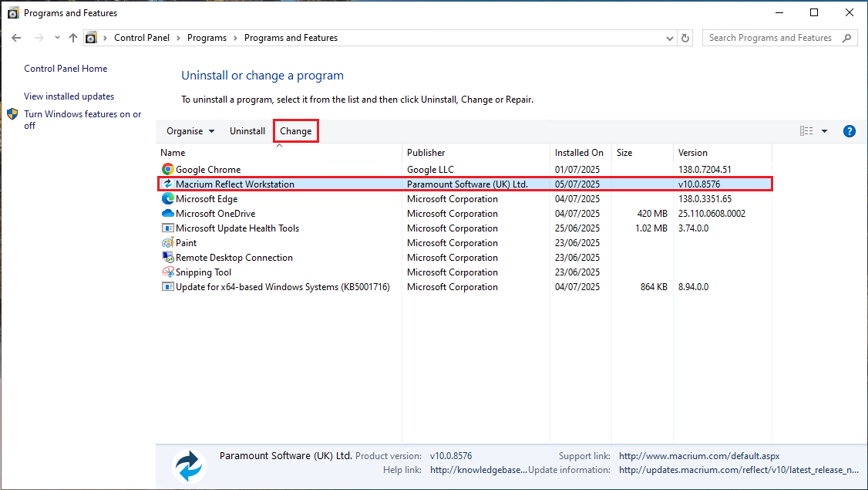The height and width of the screenshot is (490, 868).
Task: Click the Programs and Features title bar icon
Action: (13, 13)
